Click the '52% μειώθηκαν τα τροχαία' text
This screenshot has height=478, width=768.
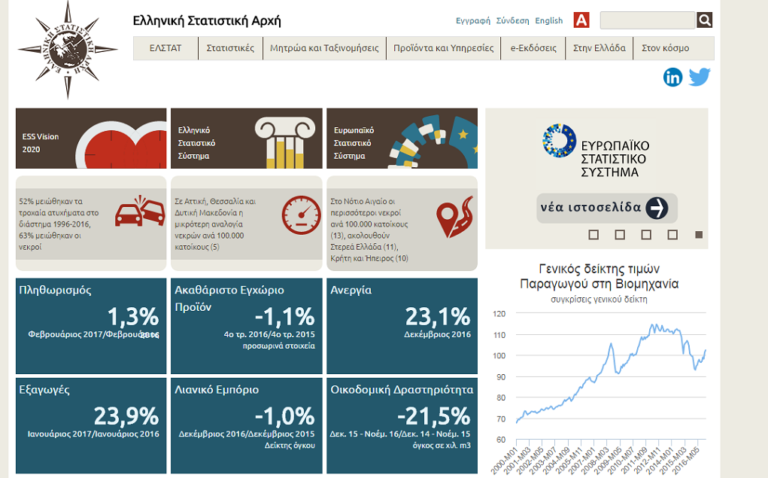coord(59,224)
